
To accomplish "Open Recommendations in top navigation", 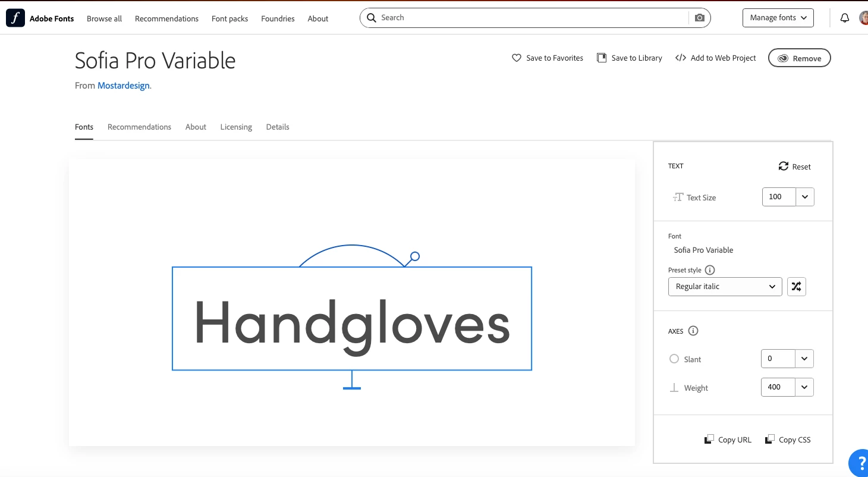I will 166,18.
